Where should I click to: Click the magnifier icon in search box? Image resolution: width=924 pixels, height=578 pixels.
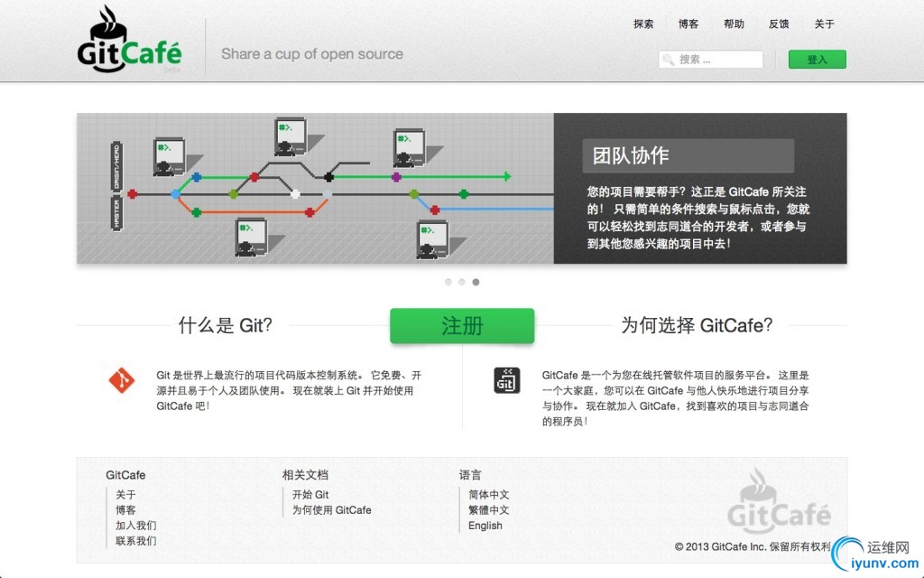pos(669,60)
